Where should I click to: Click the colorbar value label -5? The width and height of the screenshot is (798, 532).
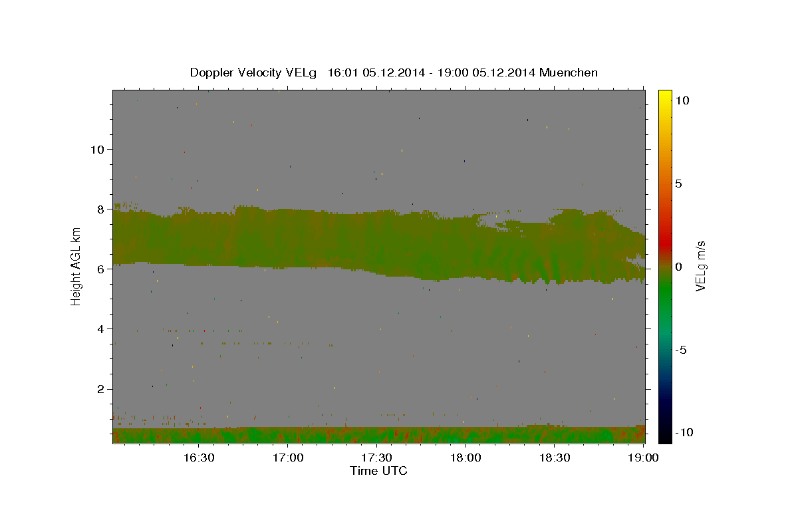681,350
